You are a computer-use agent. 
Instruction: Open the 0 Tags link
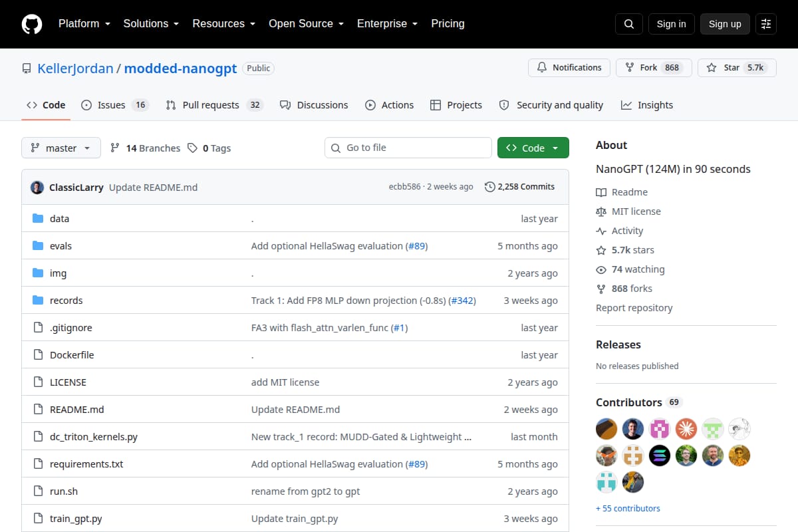(209, 148)
